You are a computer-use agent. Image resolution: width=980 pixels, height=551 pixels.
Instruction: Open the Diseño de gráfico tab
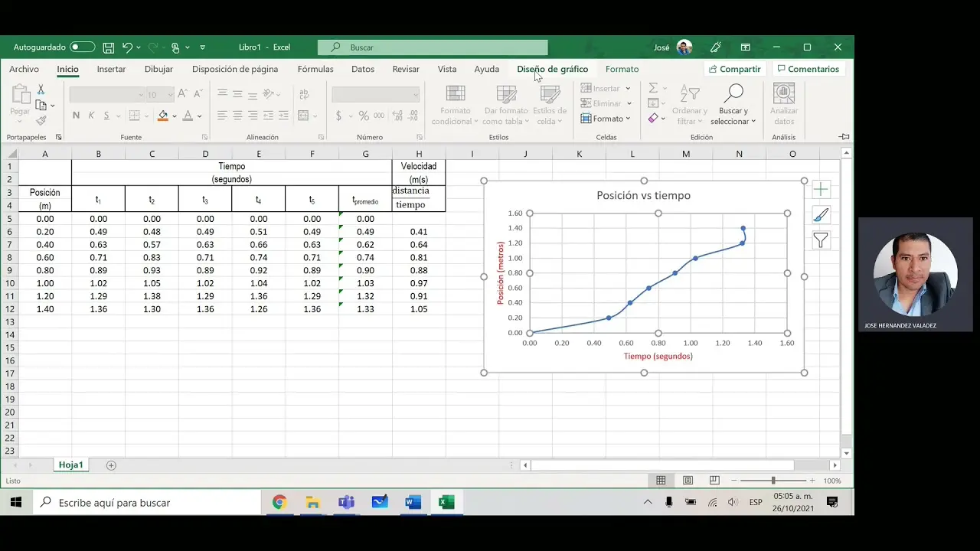(x=552, y=69)
